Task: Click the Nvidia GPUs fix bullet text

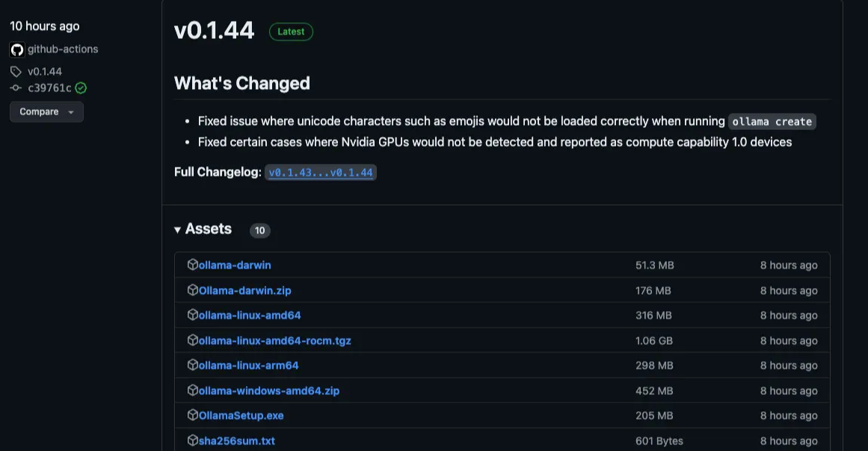Action: pos(495,142)
